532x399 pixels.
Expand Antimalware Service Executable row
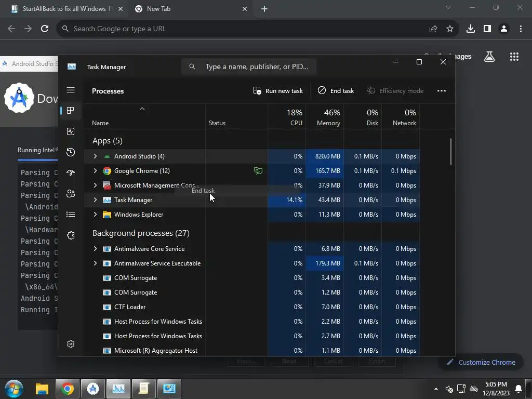point(96,263)
